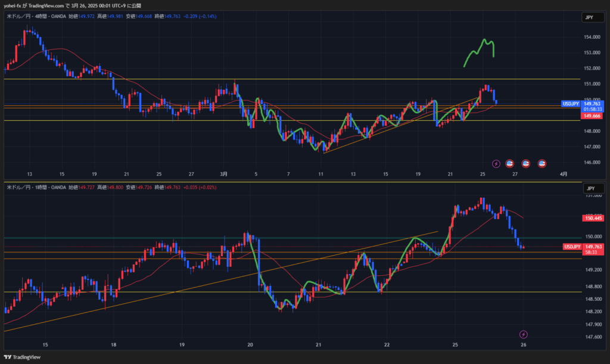
Task: Click the lightning event icon on the 4-hour chart
Action: point(496,164)
